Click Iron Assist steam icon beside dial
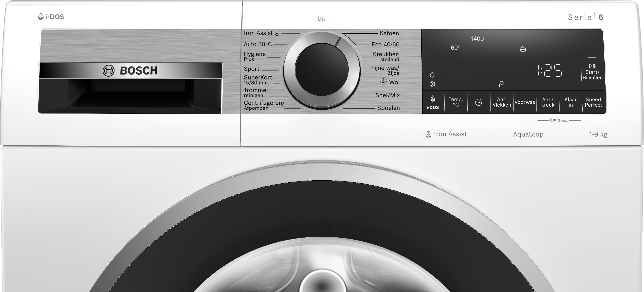 tap(277, 33)
